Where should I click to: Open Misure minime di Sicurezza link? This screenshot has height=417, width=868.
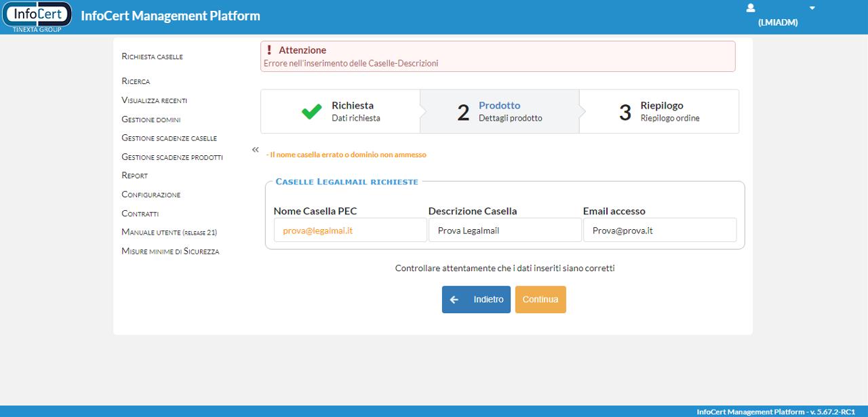pyautogui.click(x=170, y=251)
